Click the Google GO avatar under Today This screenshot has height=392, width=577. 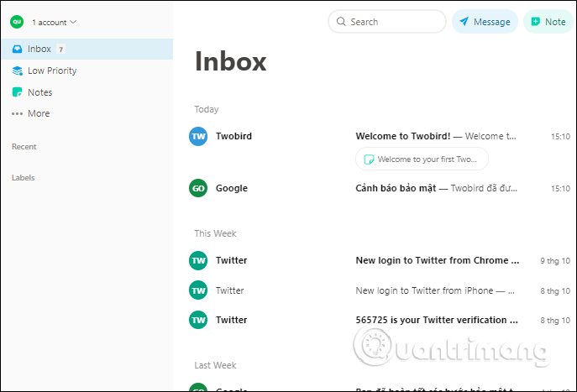(198, 188)
